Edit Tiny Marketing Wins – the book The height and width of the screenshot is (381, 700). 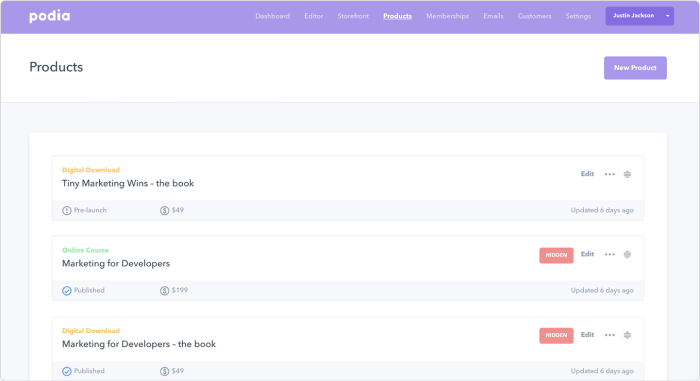(587, 174)
